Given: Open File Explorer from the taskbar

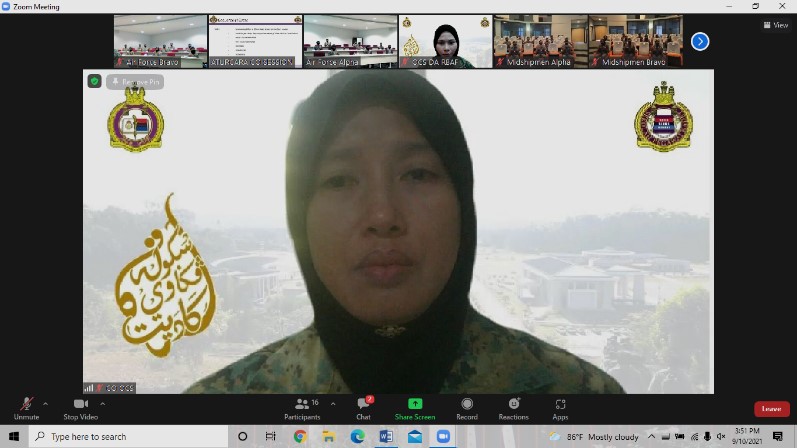Looking at the screenshot, I should pos(328,436).
